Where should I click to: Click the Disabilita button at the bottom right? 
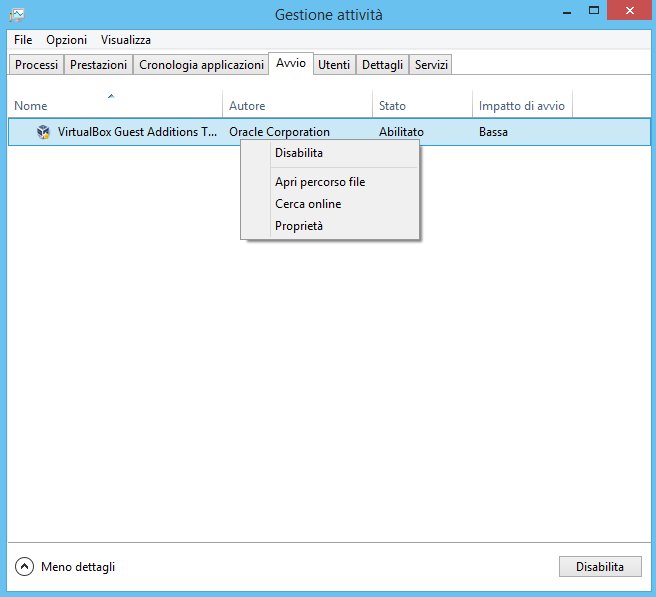600,566
